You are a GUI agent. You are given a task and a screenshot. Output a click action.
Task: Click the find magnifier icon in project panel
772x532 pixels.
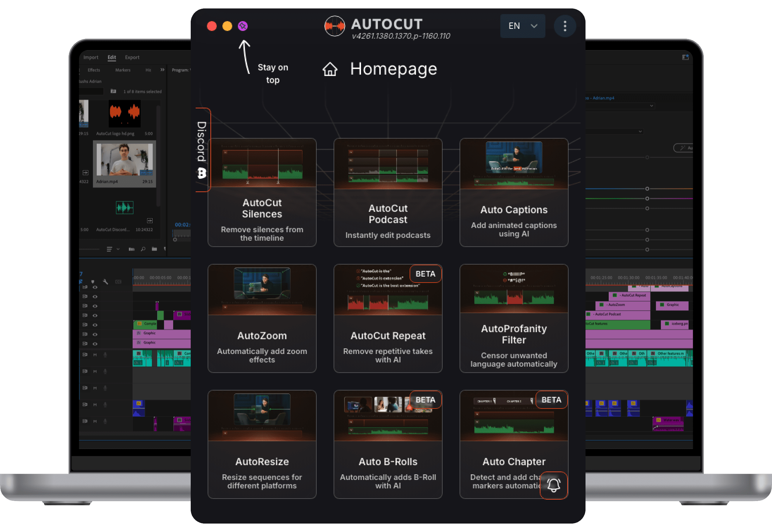point(143,249)
